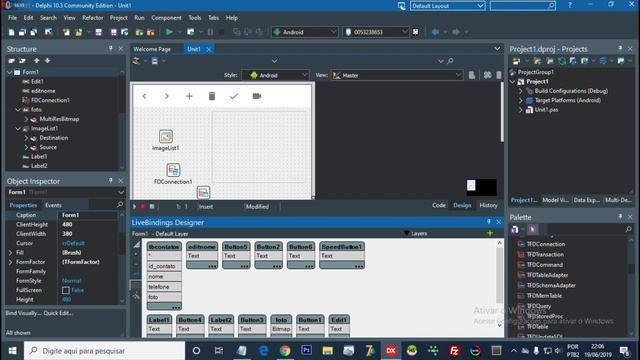Switch to the Code view tab
The height and width of the screenshot is (360, 640).
pos(439,205)
